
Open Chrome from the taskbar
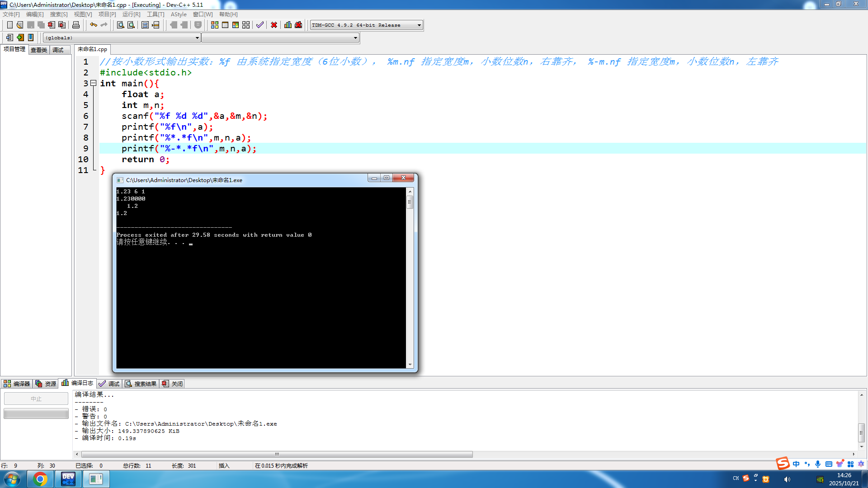coord(40,479)
